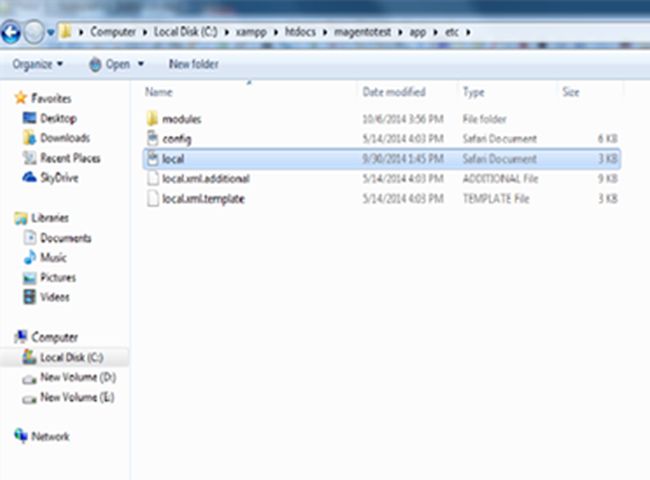This screenshot has height=480, width=650.
Task: Sort by the Date modified column header
Action: (x=394, y=92)
